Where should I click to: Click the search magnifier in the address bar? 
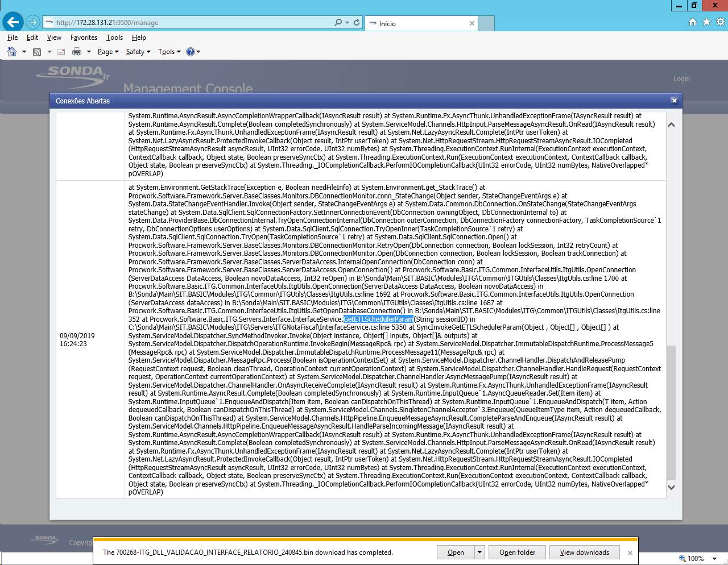tap(338, 22)
